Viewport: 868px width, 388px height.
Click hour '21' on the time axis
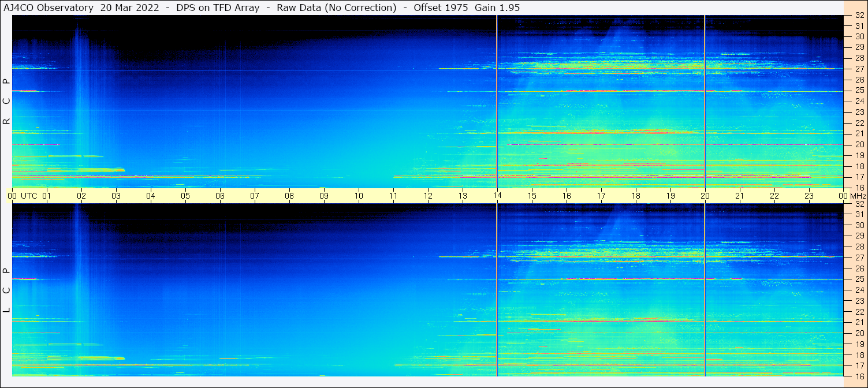pyautogui.click(x=740, y=196)
